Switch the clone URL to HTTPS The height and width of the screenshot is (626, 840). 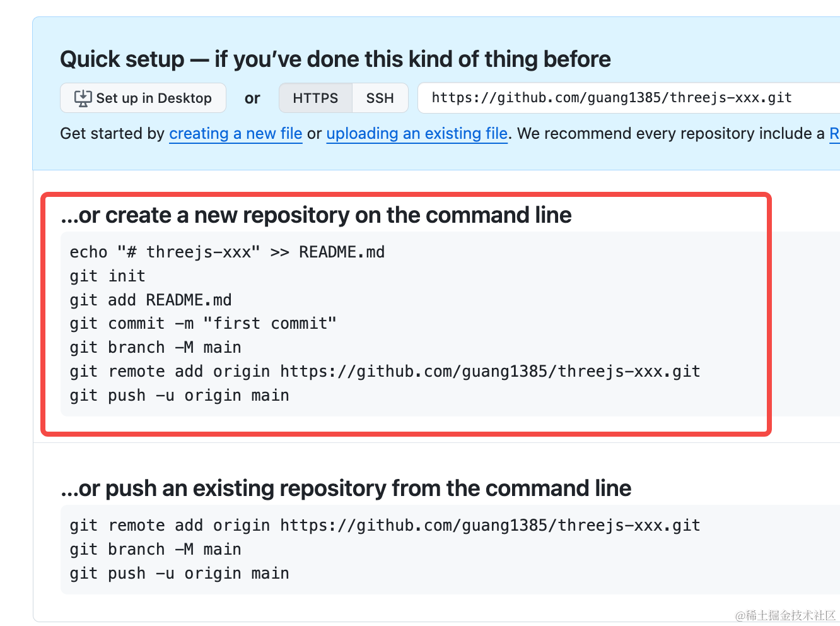point(315,98)
